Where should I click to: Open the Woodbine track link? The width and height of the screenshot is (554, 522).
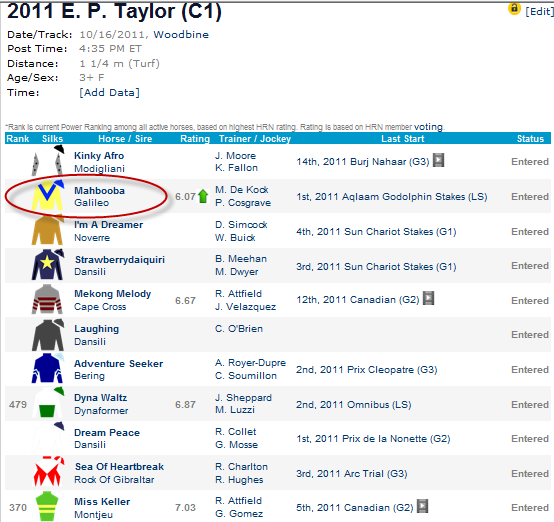181,35
